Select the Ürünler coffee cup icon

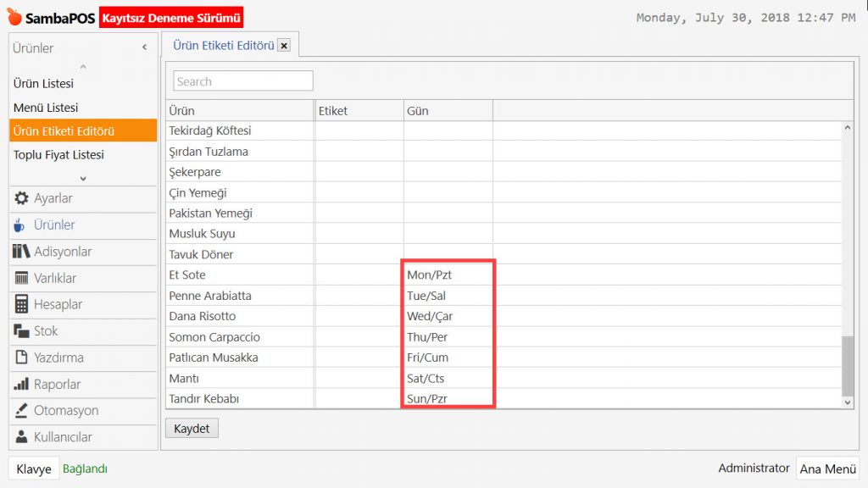pos(21,225)
